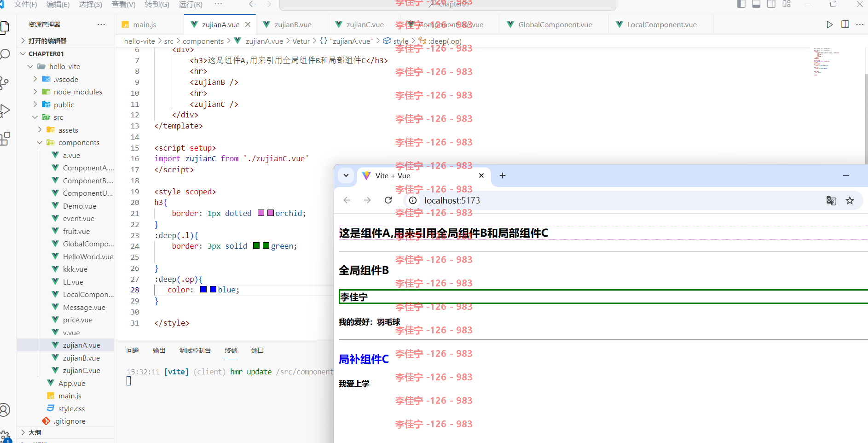Open the 运行(R) menu
The width and height of the screenshot is (868, 443).
(191, 4)
